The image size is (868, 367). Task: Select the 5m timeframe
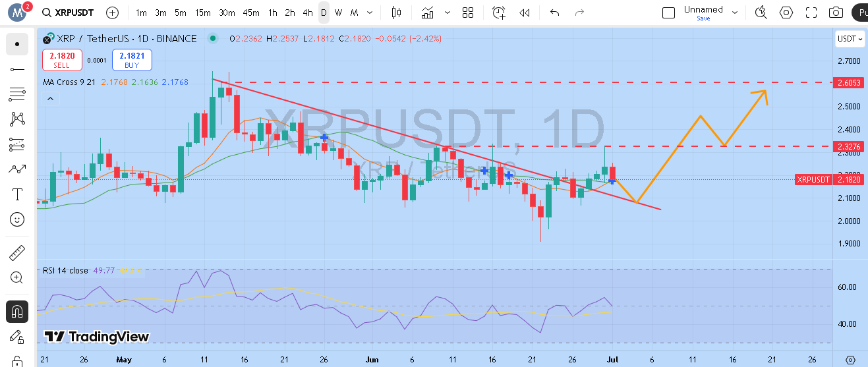click(181, 13)
